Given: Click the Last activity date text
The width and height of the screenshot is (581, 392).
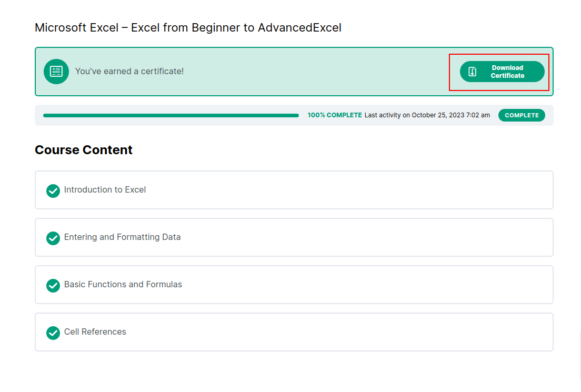Looking at the screenshot, I should point(427,115).
